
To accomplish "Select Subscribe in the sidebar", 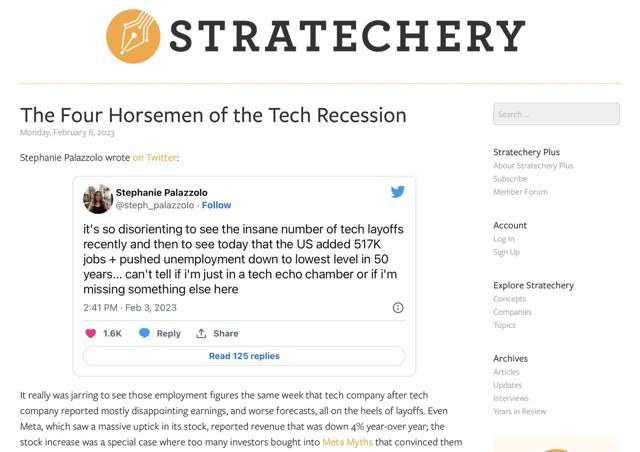I will point(510,179).
